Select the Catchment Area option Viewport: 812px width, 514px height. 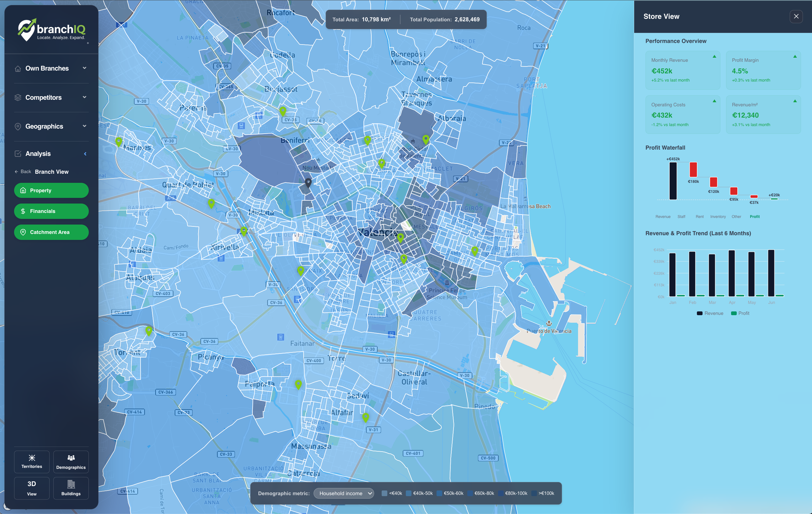point(51,232)
